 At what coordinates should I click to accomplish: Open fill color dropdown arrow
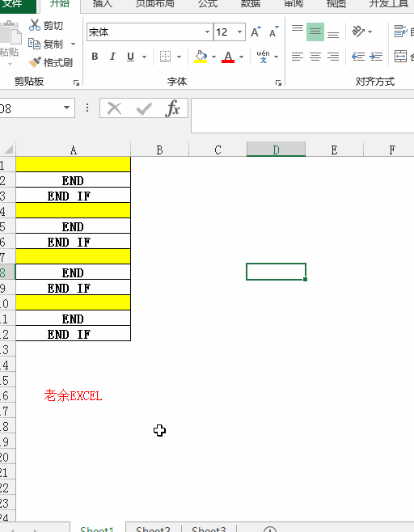coord(213,57)
